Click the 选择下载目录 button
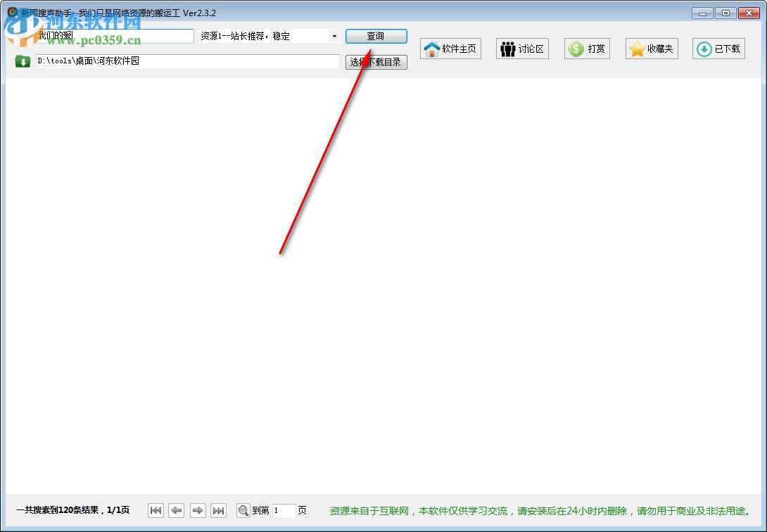The height and width of the screenshot is (532, 767). click(376, 62)
